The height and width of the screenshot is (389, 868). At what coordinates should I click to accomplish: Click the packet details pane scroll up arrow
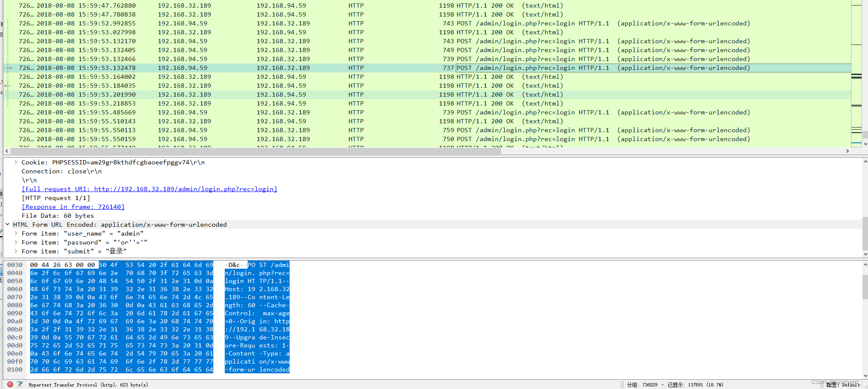click(865, 162)
